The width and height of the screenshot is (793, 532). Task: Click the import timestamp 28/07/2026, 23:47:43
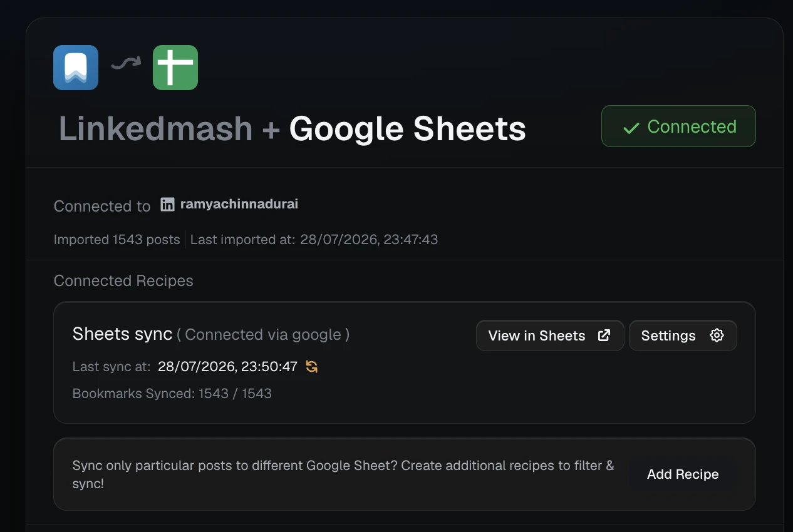[369, 239]
